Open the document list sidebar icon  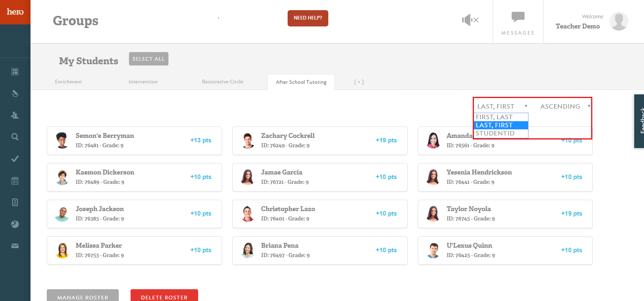coord(15,202)
